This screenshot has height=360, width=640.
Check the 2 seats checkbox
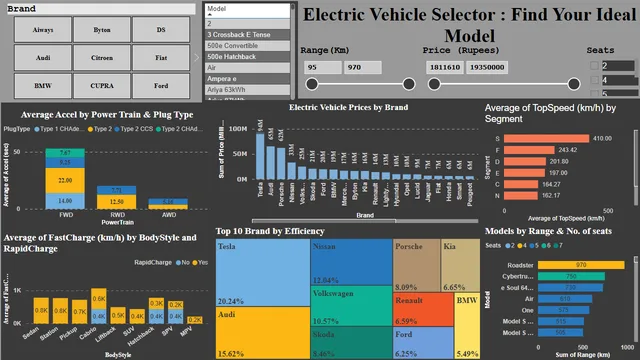pyautogui.click(x=594, y=65)
